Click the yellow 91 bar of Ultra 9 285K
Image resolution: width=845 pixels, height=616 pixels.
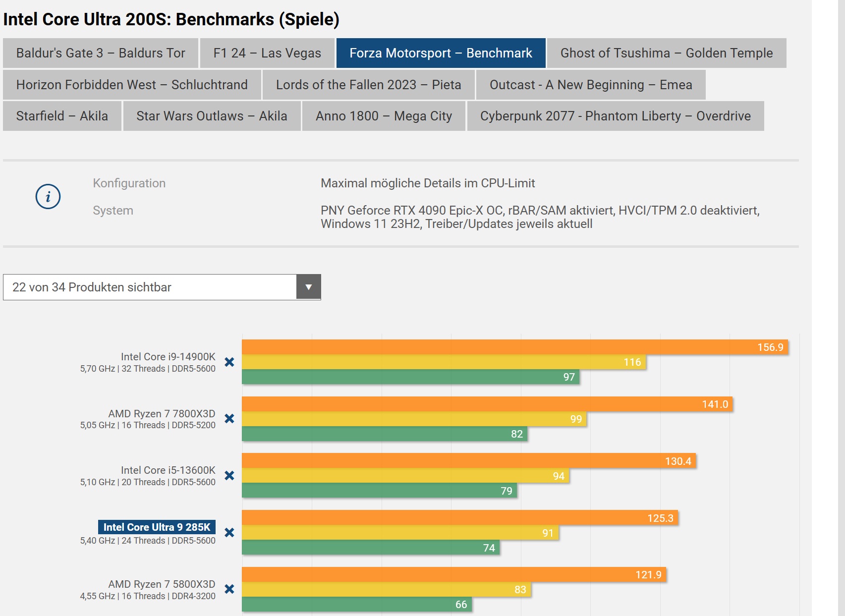point(400,533)
